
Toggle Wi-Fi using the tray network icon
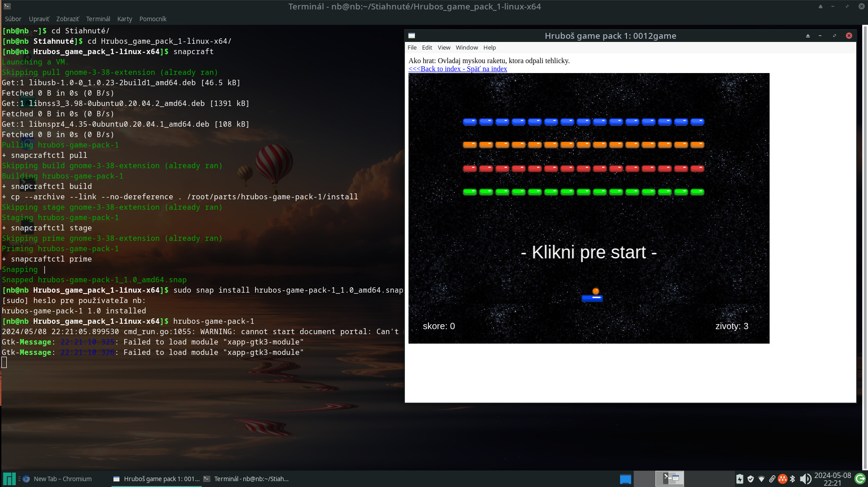(x=762, y=479)
